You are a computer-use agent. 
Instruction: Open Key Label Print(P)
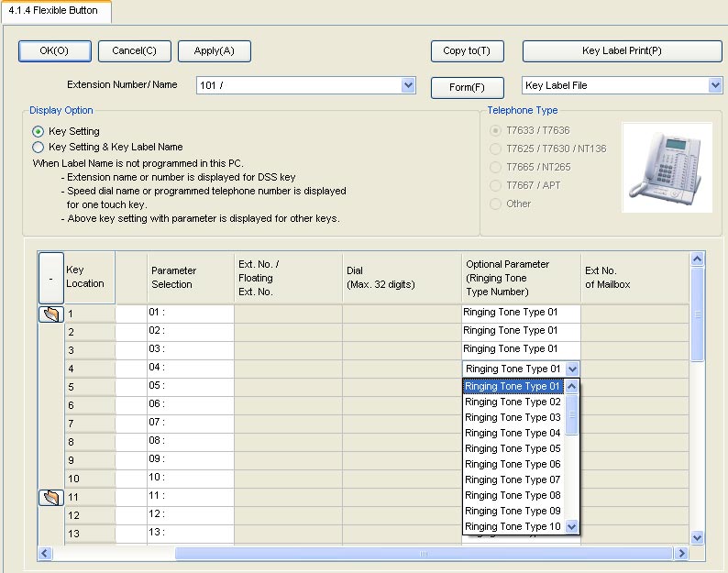(622, 51)
